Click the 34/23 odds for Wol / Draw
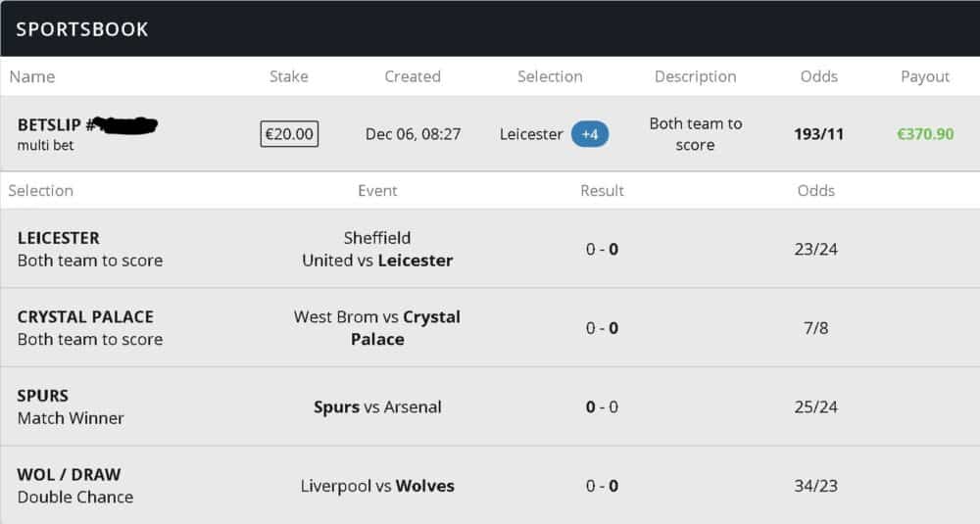Viewport: 980px width, 524px height. point(816,486)
